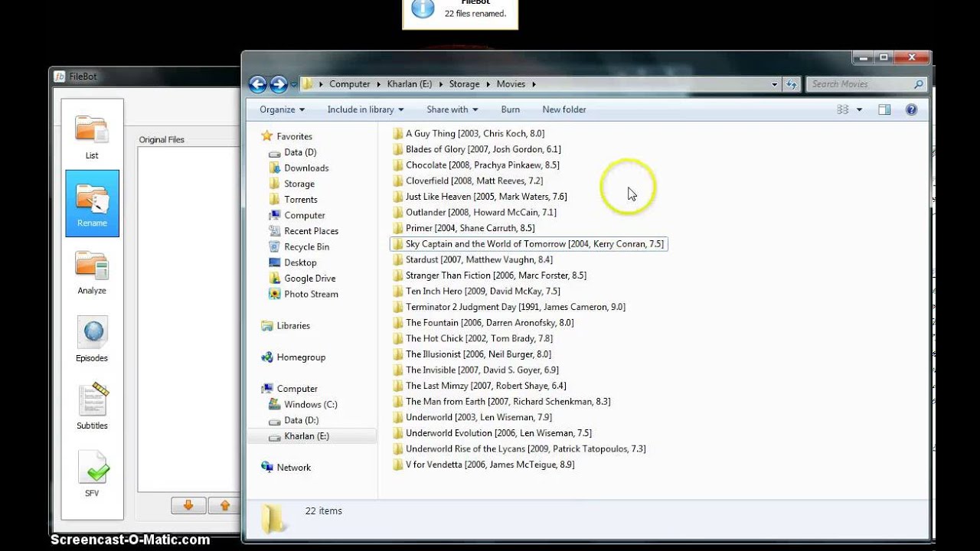Expand the arrow after Movies in address bar

click(534, 84)
